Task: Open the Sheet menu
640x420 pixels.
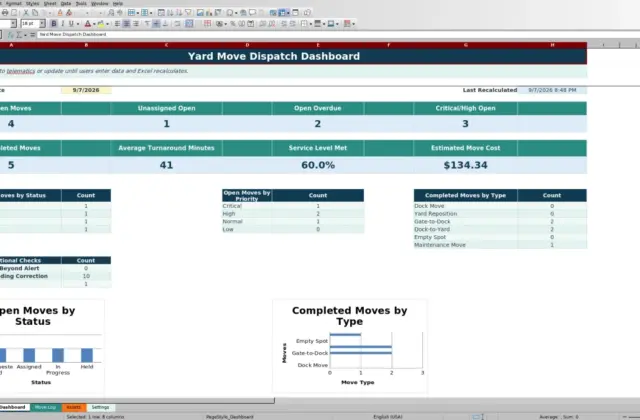Action: pos(50,3)
